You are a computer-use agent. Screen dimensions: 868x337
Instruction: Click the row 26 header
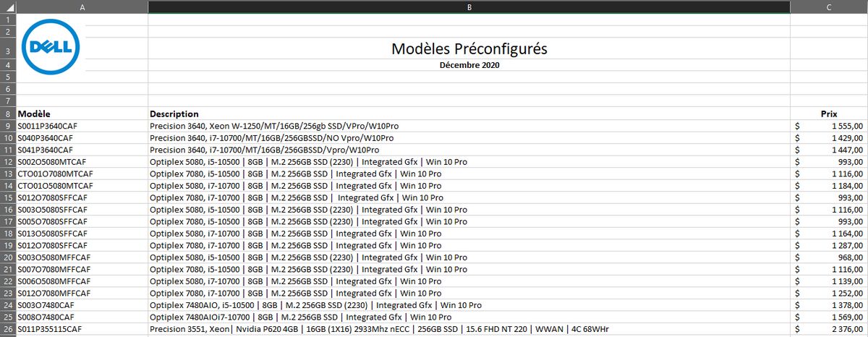click(7, 329)
